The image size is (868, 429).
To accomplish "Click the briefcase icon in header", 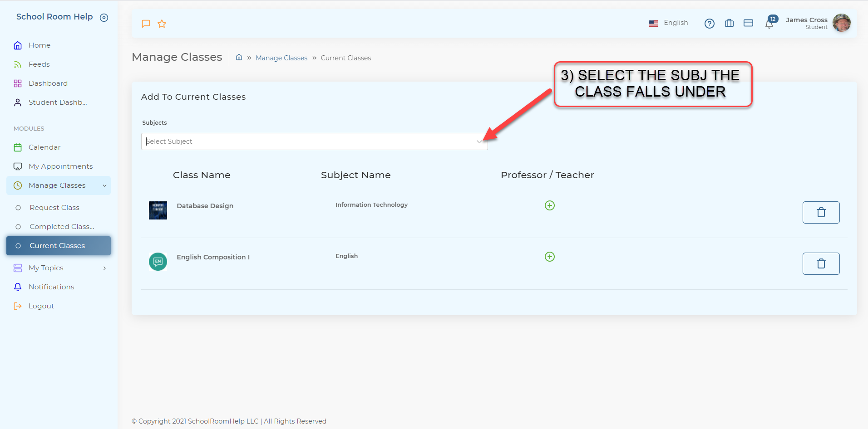I will tap(729, 23).
